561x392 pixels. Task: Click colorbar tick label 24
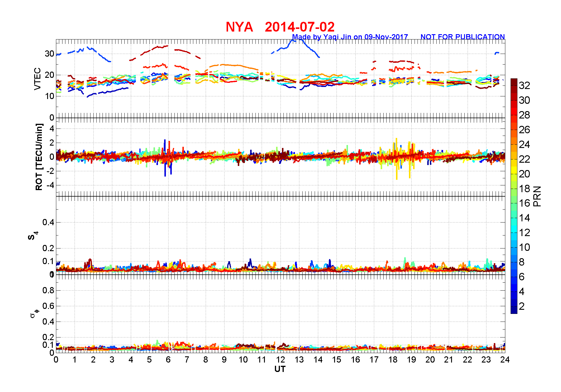pyautogui.click(x=524, y=144)
